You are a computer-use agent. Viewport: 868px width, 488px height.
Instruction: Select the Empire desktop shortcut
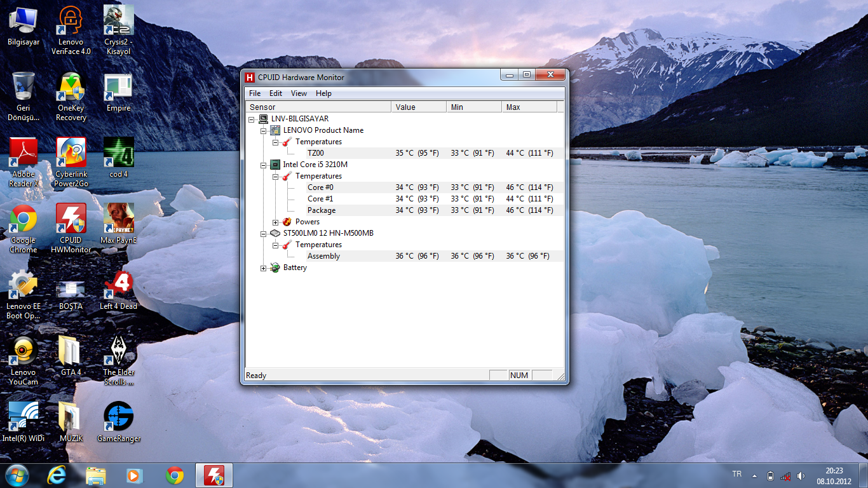(x=119, y=92)
